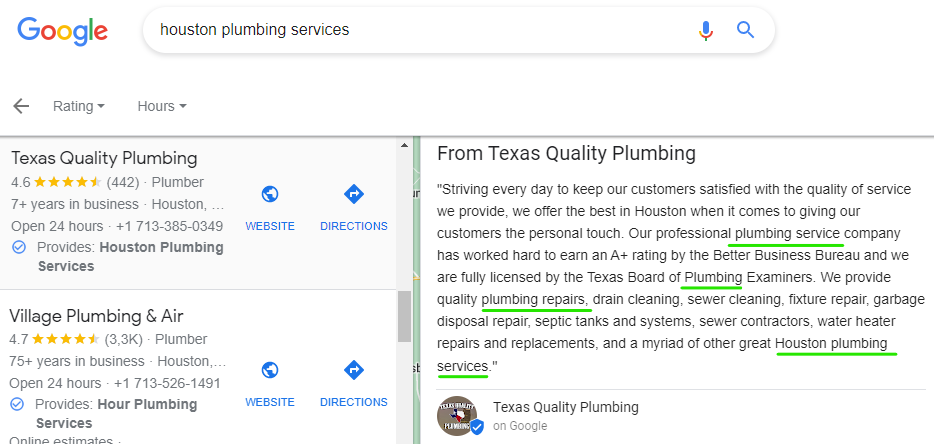
Task: Click Texas Quality Plumbing name above 'on Google'
Action: [x=566, y=408]
